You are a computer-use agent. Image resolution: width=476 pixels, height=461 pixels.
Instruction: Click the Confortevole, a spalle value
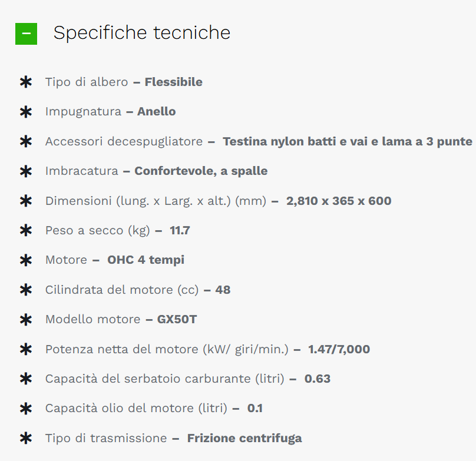pos(201,171)
